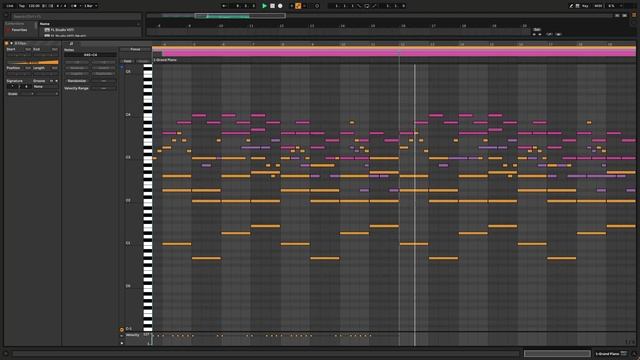The height and width of the screenshot is (360, 640).
Task: Expand the clip title triangle beside 8 Clips
Action: pyautogui.click(x=11, y=43)
